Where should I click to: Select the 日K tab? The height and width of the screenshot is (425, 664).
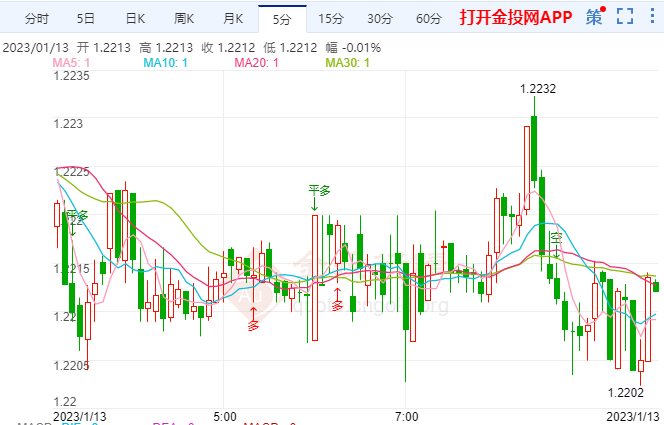tap(135, 19)
